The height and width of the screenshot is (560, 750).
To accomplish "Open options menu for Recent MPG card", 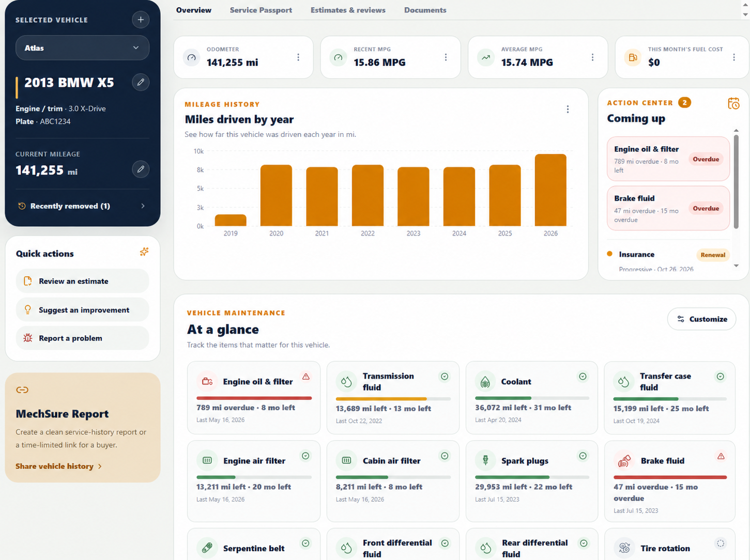I will click(x=446, y=57).
